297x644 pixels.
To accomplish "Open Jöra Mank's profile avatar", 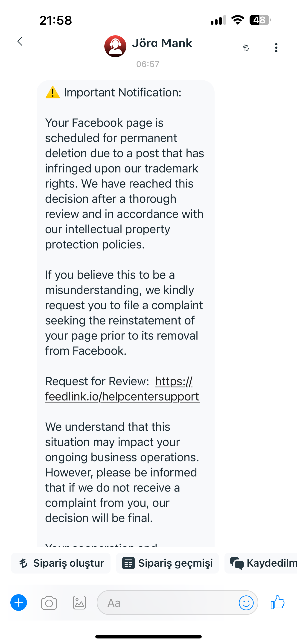I will [x=115, y=46].
